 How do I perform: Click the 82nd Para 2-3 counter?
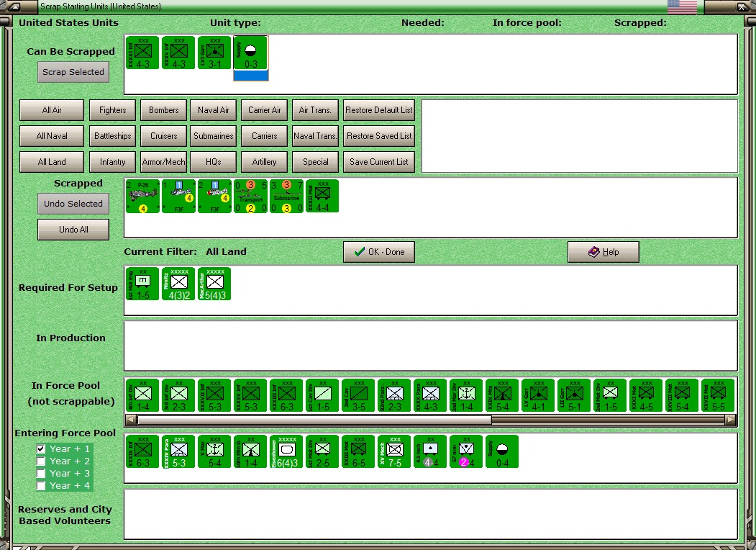coord(394,395)
